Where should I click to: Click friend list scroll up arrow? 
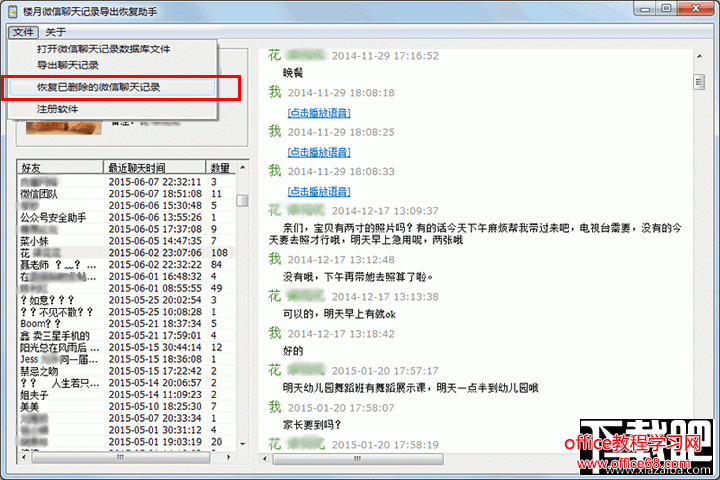242,168
